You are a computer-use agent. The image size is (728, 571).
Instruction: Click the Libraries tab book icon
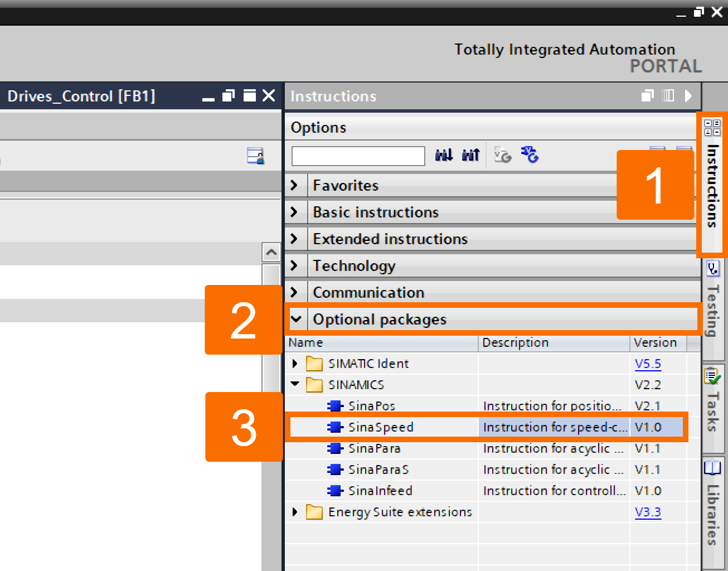(713, 468)
